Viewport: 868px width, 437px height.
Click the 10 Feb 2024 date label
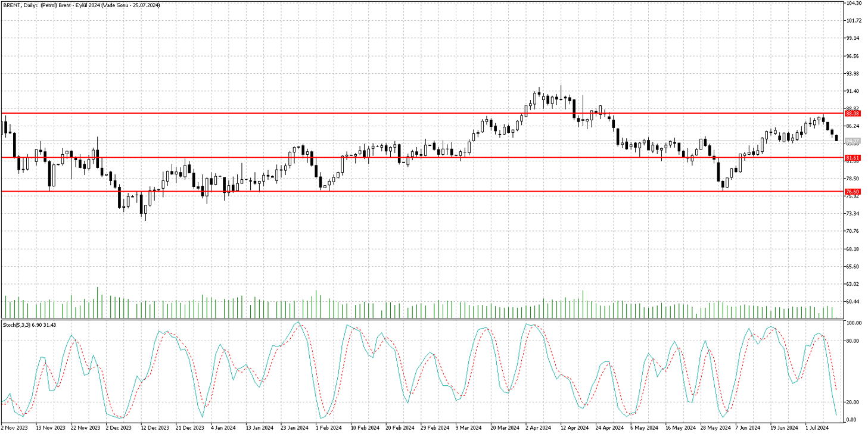coord(365,427)
